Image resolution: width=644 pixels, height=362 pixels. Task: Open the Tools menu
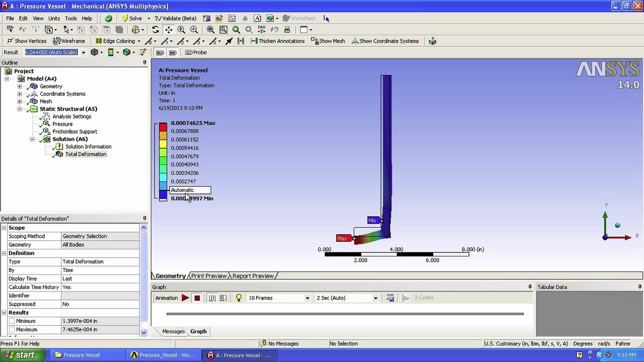point(71,19)
